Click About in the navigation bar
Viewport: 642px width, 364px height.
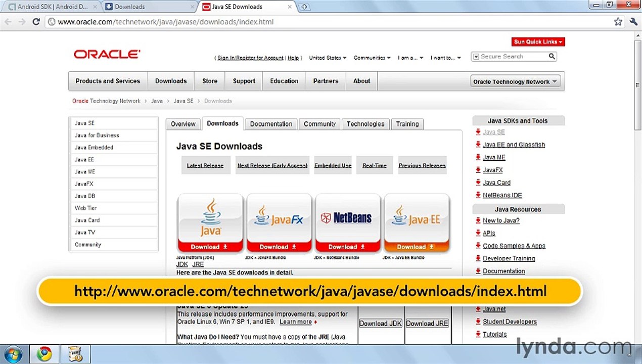tap(362, 81)
